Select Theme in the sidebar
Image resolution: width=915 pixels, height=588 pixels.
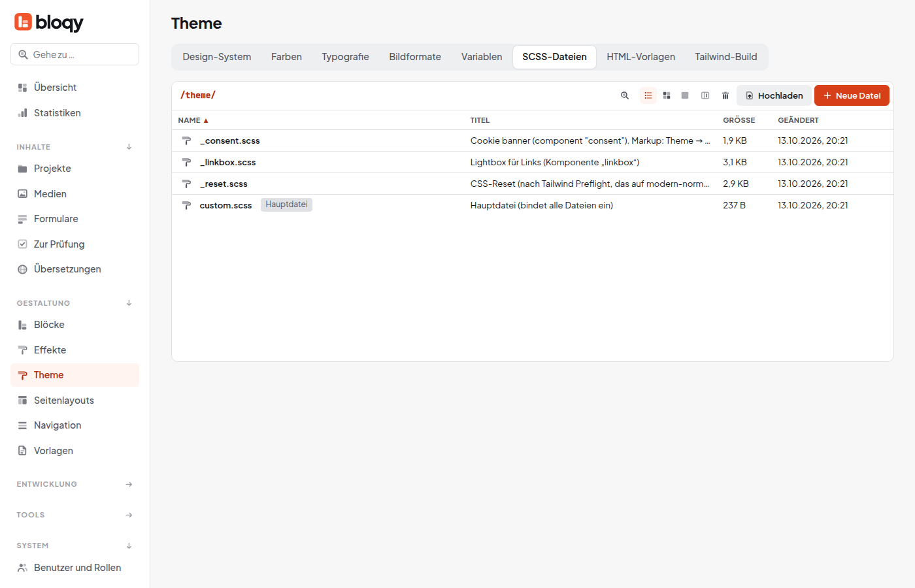click(75, 375)
